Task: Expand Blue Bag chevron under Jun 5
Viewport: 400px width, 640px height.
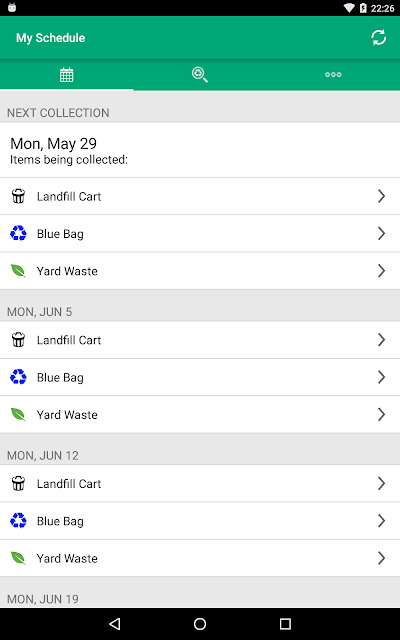Action: [x=381, y=377]
